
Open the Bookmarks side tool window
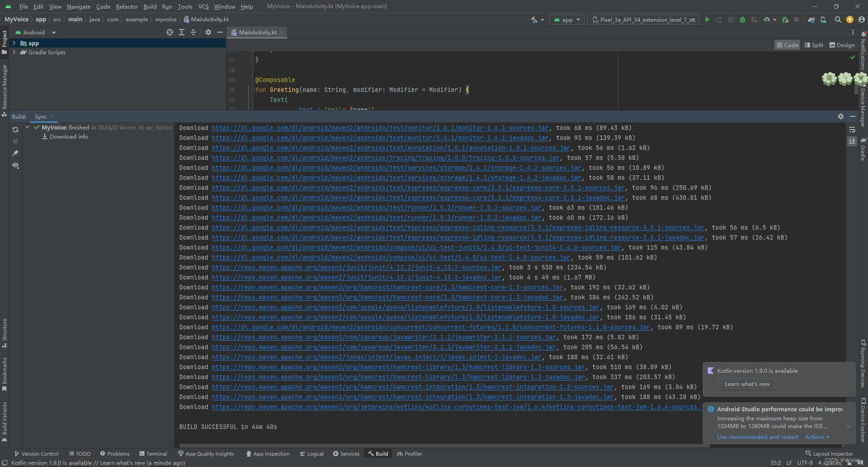click(5, 374)
